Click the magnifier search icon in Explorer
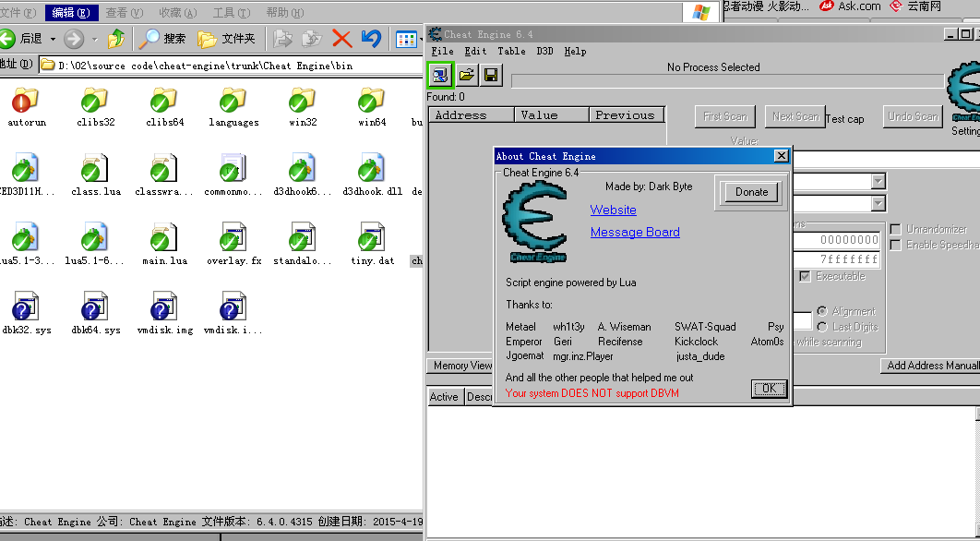Viewport: 980px width, 541px height. (x=149, y=38)
